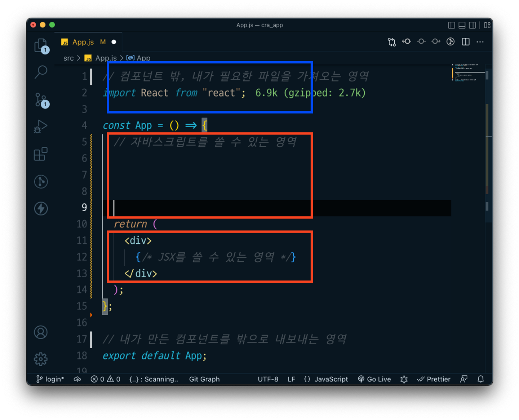
Task: Open More Actions via the ellipsis menu
Action: click(x=480, y=41)
